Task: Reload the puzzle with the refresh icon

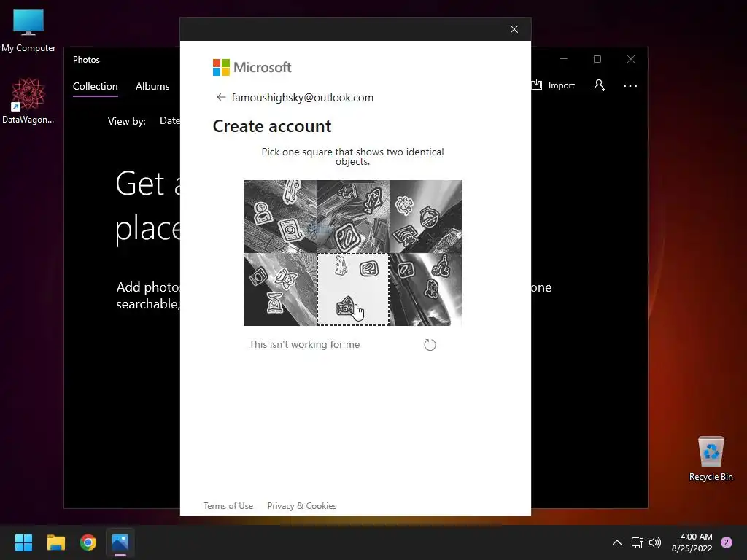Action: (x=430, y=345)
